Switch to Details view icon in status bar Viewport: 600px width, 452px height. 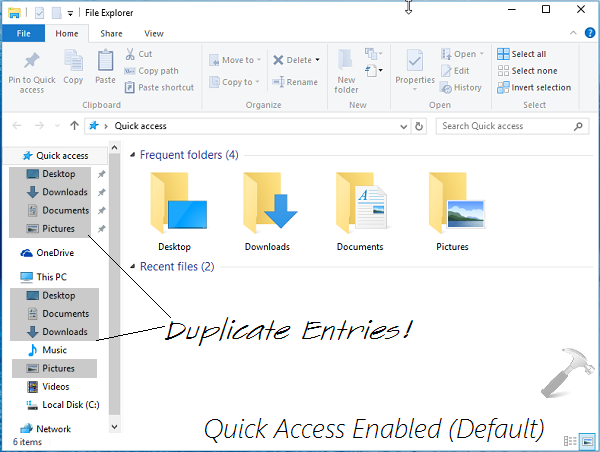click(x=570, y=441)
